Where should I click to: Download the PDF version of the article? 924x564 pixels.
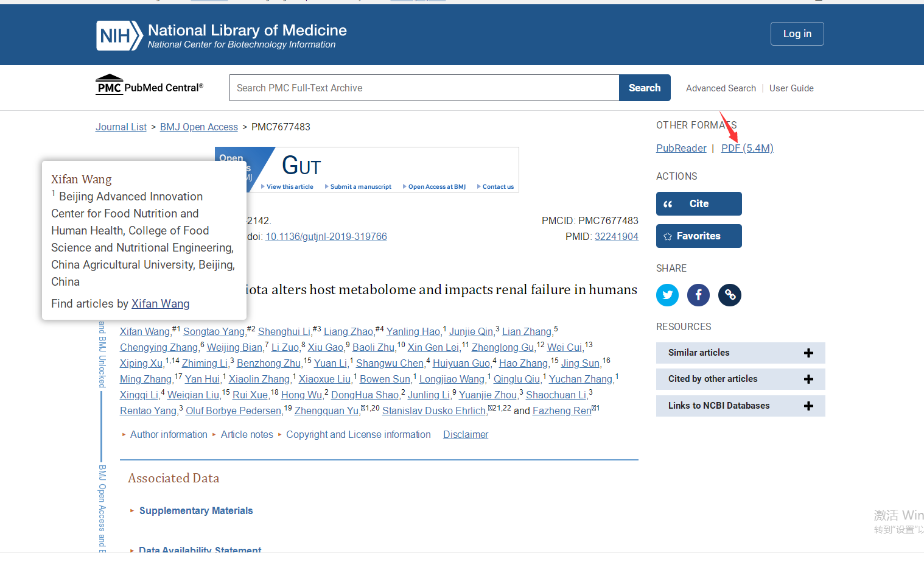[747, 147]
